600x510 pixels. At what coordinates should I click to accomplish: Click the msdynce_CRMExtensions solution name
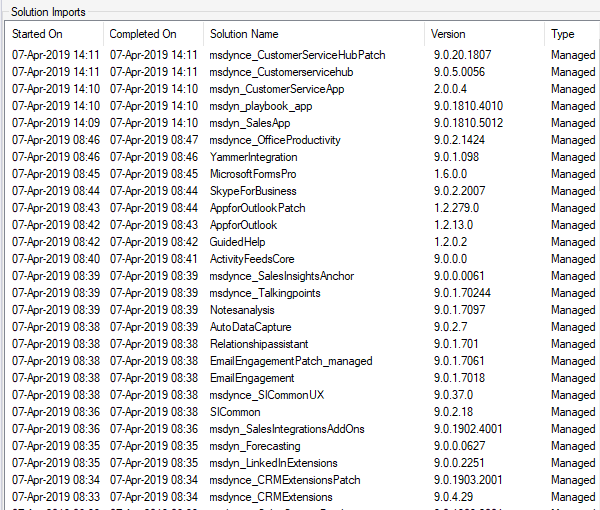(271, 497)
